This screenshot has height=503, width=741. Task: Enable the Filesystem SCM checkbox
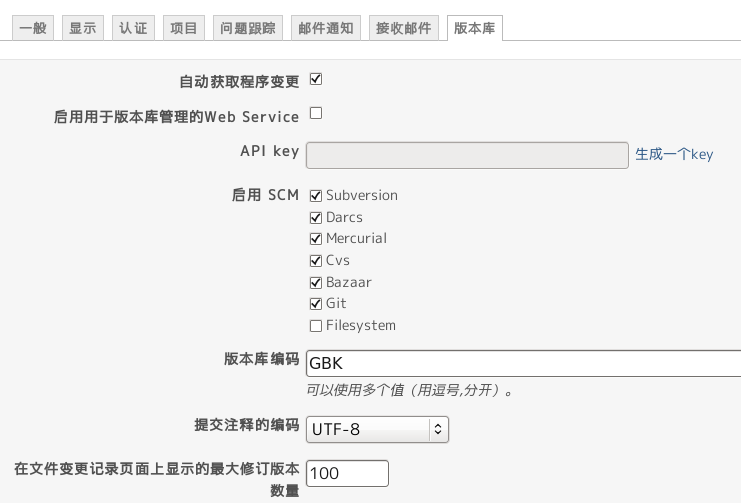(316, 326)
